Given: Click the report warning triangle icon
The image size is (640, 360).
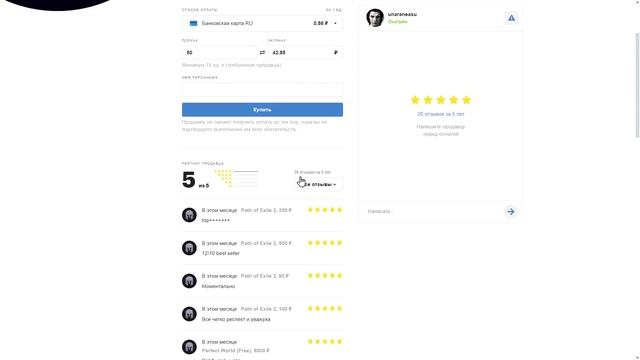Looking at the screenshot, I should point(511,18).
